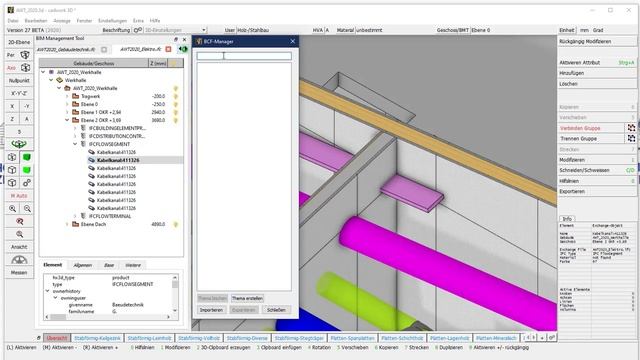
Task: Toggle lightbulb visibility for Ebene 0
Action: (176, 104)
